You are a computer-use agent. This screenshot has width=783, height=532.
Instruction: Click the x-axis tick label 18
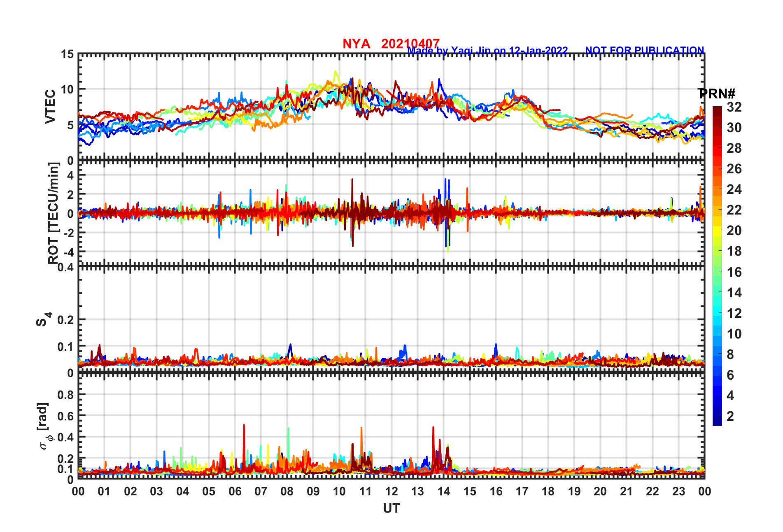tap(548, 492)
